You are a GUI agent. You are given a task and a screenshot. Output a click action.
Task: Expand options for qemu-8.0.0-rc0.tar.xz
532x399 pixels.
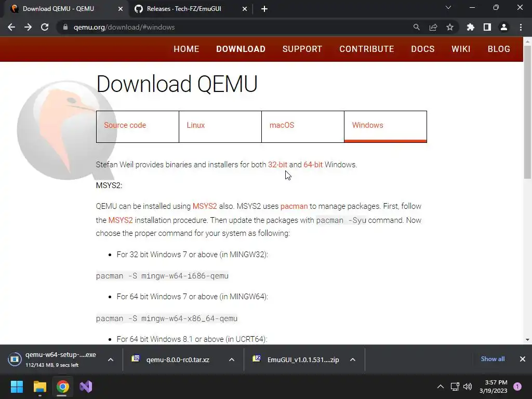tap(232, 360)
